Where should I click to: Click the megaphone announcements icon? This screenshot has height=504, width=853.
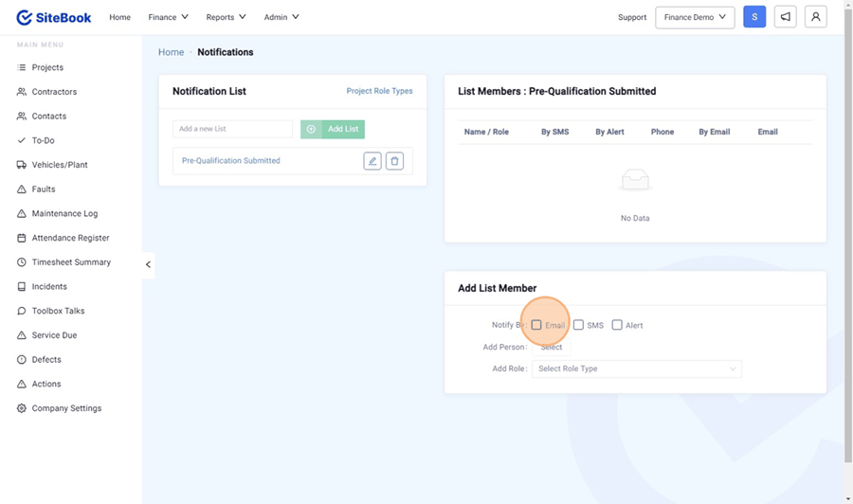[x=785, y=17]
